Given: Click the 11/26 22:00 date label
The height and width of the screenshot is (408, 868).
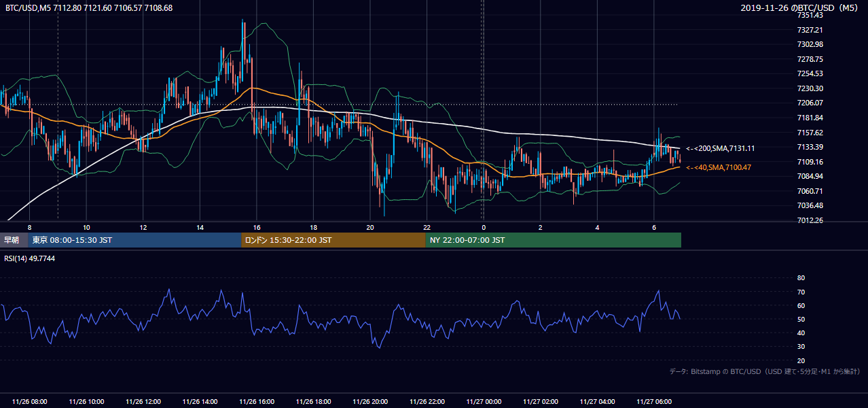Looking at the screenshot, I should [427, 402].
